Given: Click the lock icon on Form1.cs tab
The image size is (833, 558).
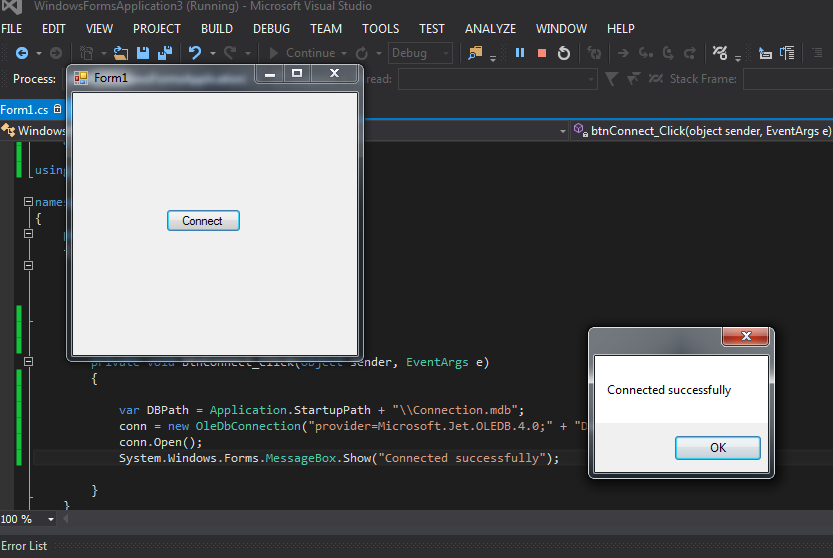Looking at the screenshot, I should (x=57, y=109).
